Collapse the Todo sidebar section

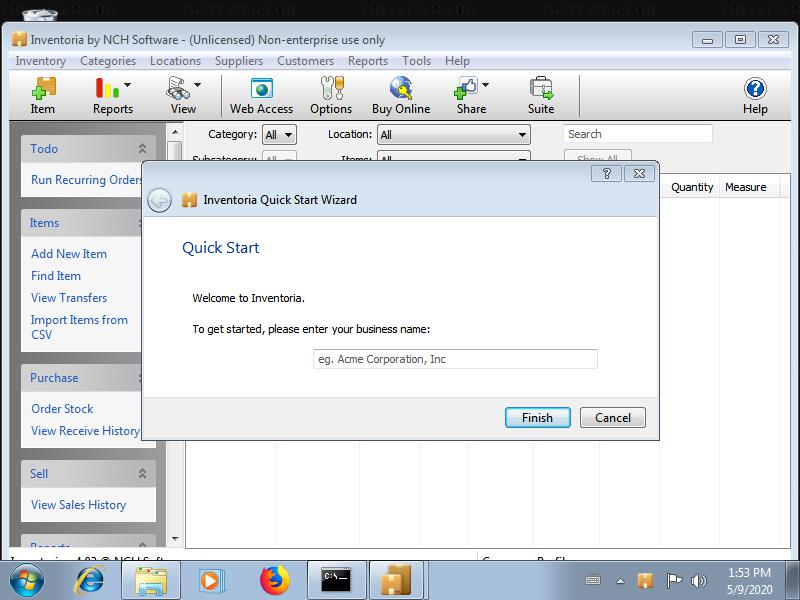point(142,148)
